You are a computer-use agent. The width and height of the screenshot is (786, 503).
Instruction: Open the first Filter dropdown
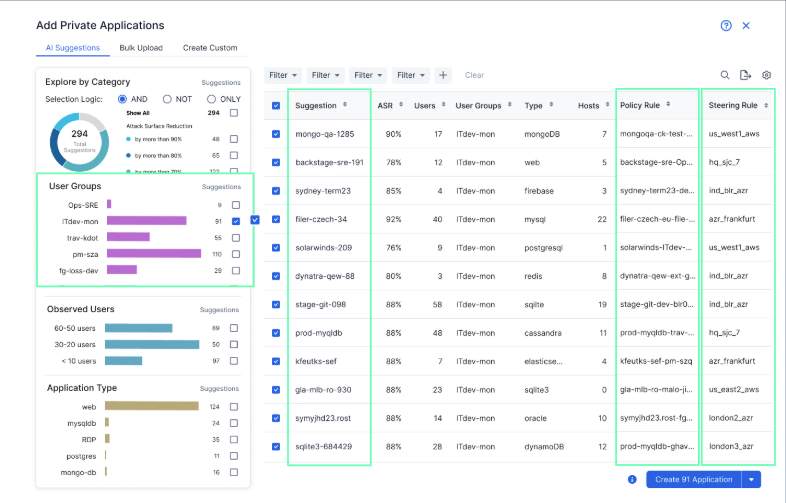283,75
